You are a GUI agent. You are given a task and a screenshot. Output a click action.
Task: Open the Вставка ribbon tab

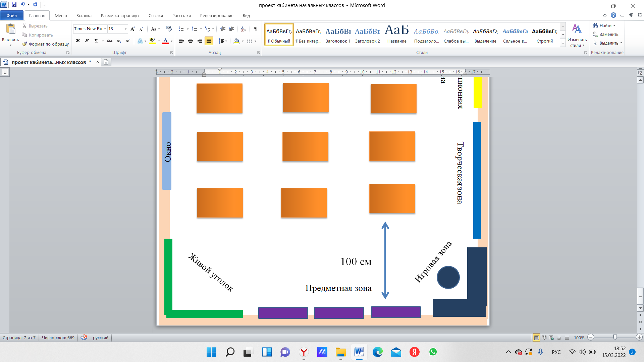tap(84, 16)
